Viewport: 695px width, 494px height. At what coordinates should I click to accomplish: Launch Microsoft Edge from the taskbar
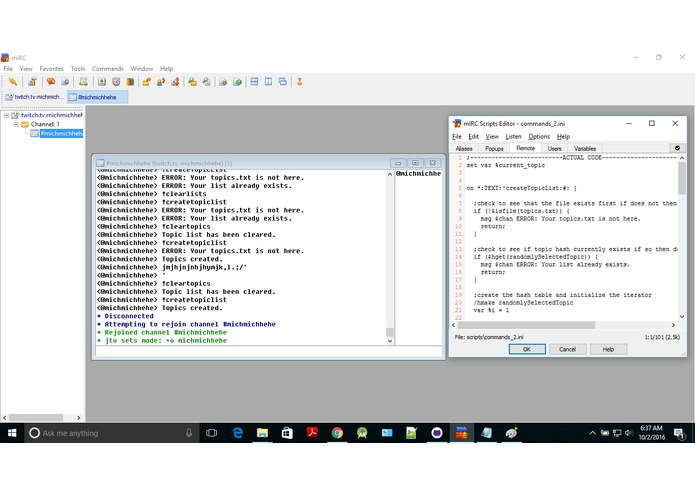coord(238,433)
